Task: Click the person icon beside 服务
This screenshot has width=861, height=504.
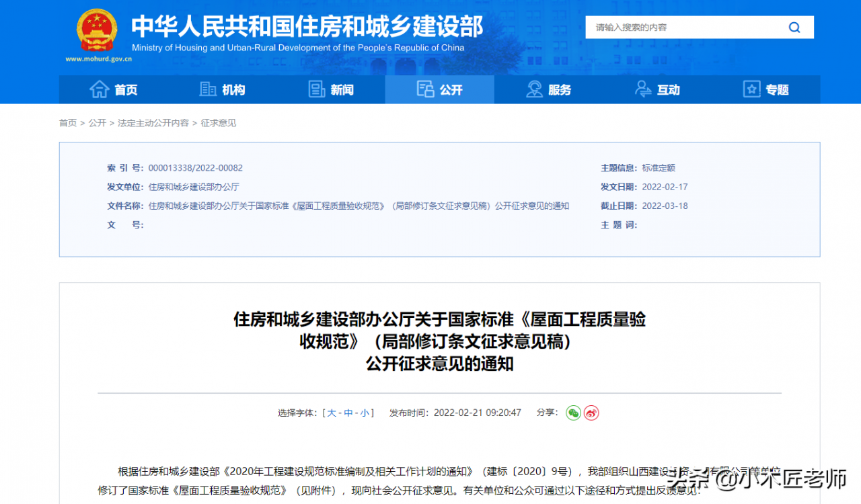Action: (535, 89)
